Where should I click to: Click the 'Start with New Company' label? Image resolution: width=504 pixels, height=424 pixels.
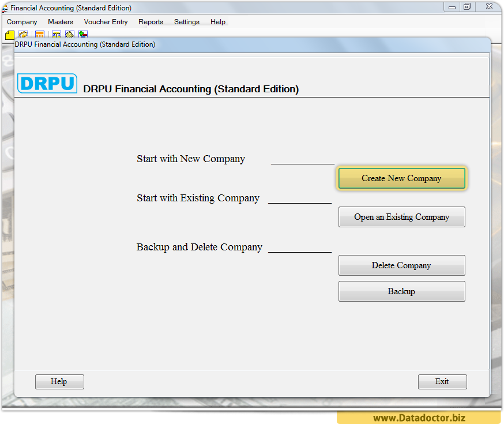click(x=191, y=159)
